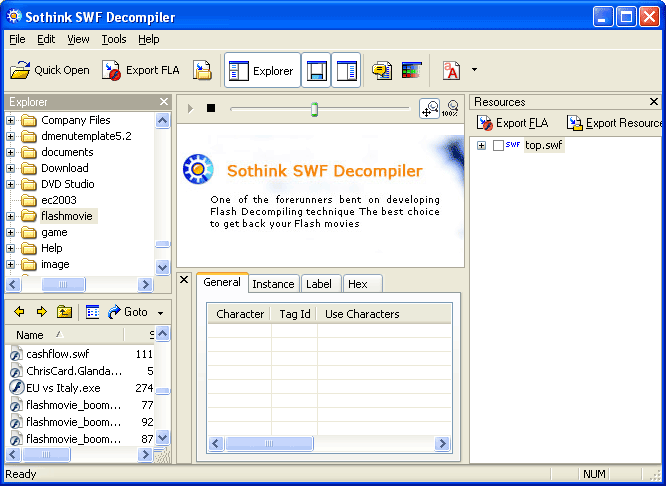
Task: Close the bottom info panel with its X
Action: click(184, 279)
